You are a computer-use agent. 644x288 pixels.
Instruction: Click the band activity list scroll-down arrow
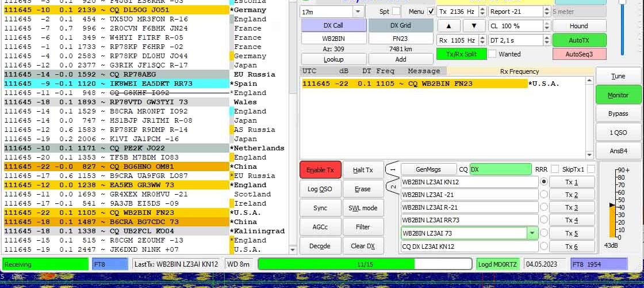coord(293,249)
